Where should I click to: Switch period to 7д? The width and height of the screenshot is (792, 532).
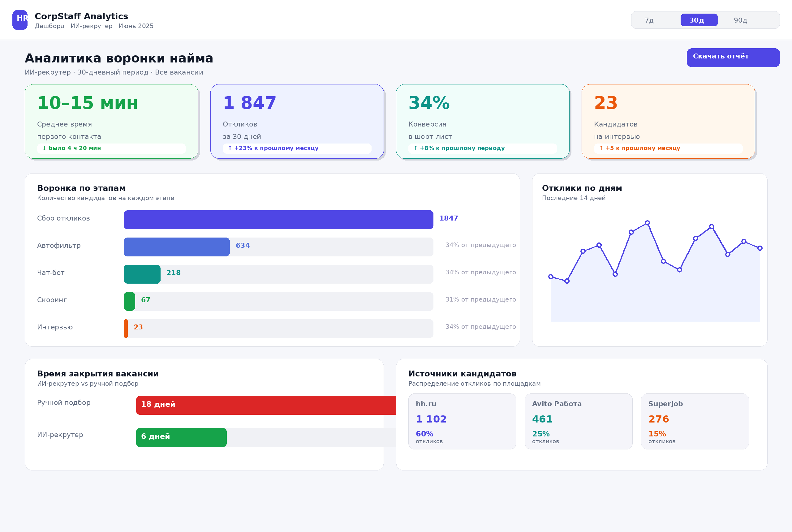click(x=649, y=20)
